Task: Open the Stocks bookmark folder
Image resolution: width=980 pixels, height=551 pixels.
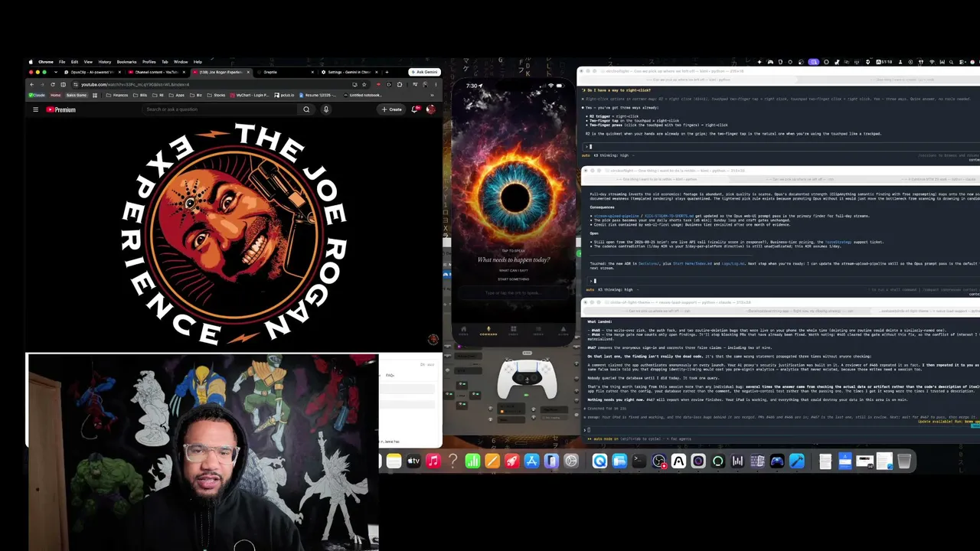Action: (216, 95)
